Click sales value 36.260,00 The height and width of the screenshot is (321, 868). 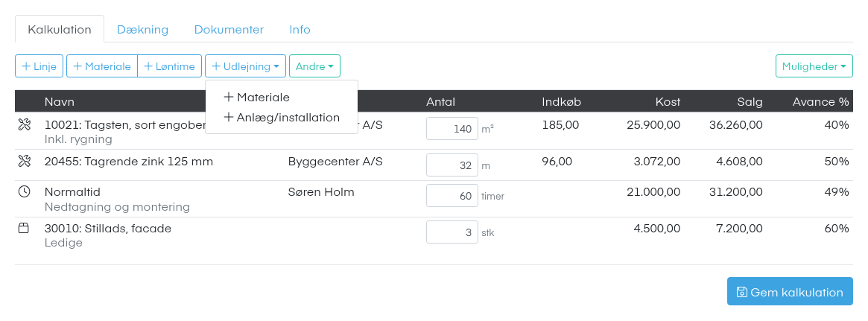(x=735, y=125)
